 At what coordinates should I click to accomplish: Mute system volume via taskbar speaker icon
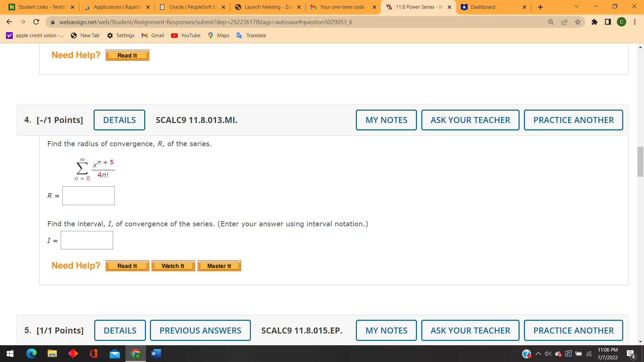coord(548,354)
